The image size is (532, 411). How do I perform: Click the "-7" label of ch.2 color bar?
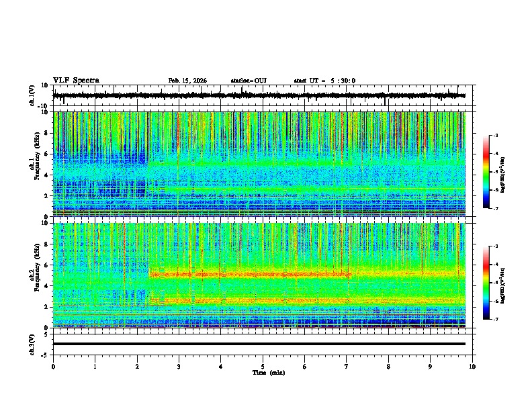(495, 319)
